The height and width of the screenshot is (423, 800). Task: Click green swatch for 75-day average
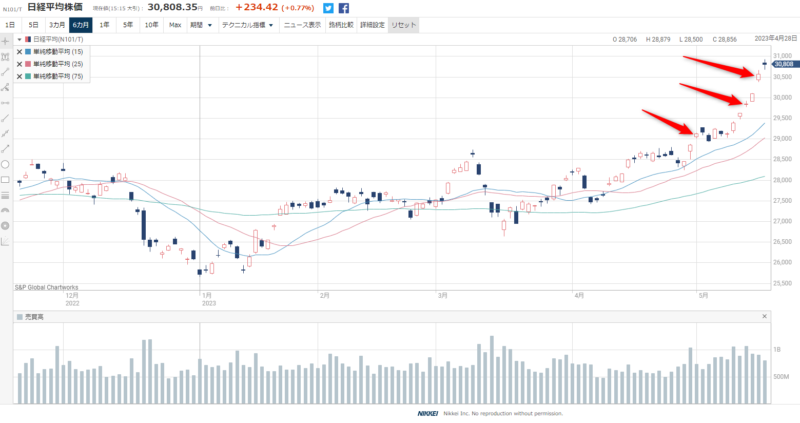(28, 76)
